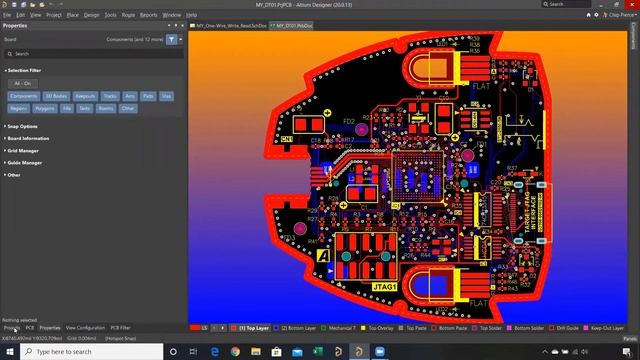Click the All - On button

coord(22,83)
